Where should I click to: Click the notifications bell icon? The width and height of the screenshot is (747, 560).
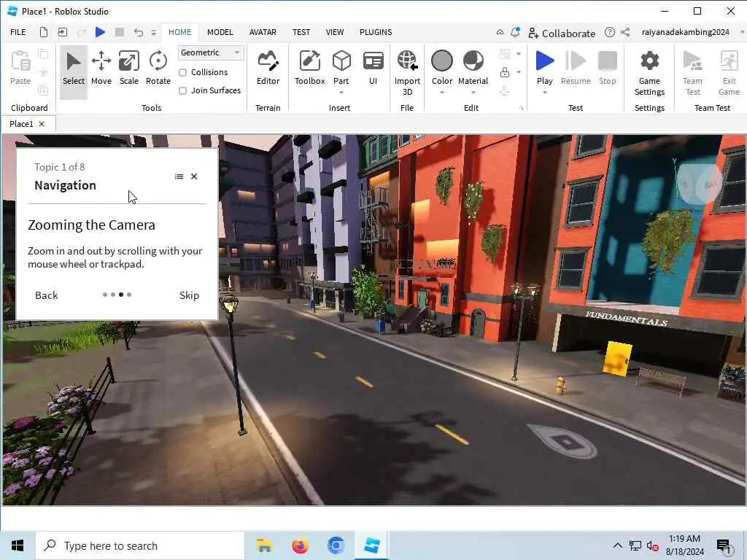(515, 32)
